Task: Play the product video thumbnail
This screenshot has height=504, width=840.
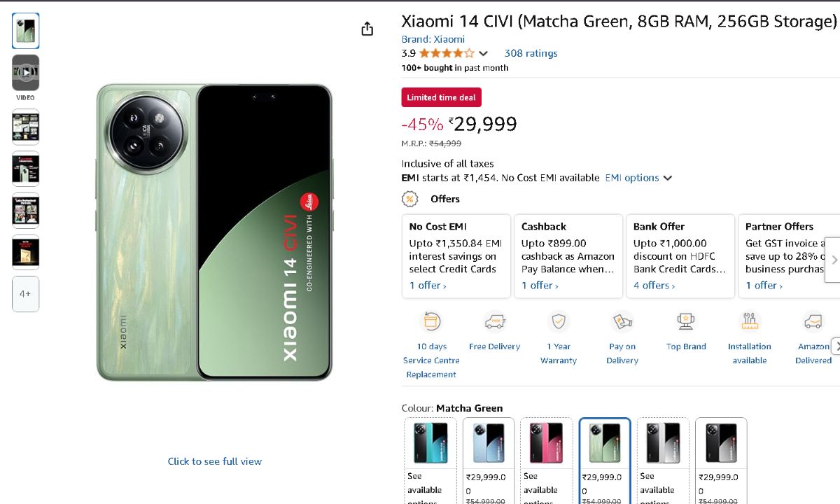Action: 26,72
